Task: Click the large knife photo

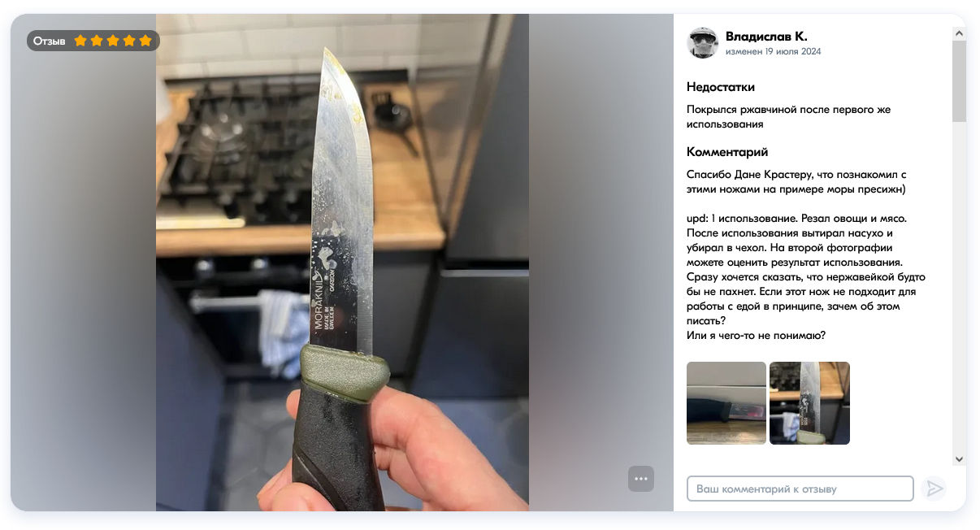Action: pyautogui.click(x=342, y=263)
